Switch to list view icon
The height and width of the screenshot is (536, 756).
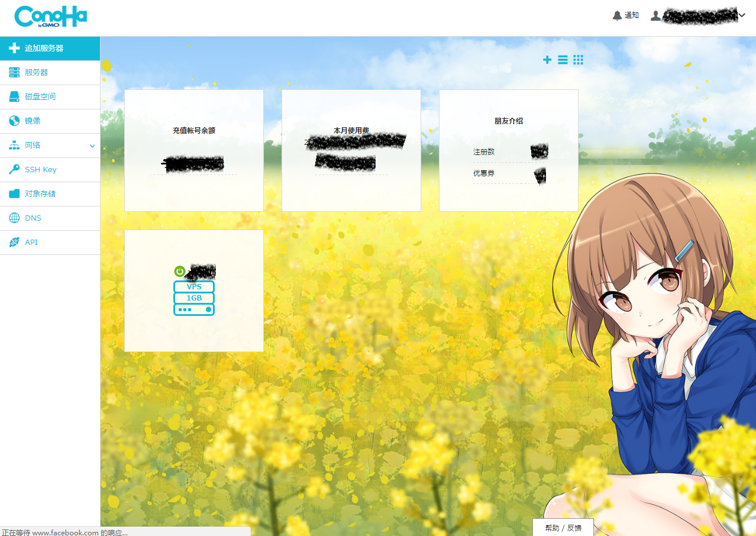563,60
